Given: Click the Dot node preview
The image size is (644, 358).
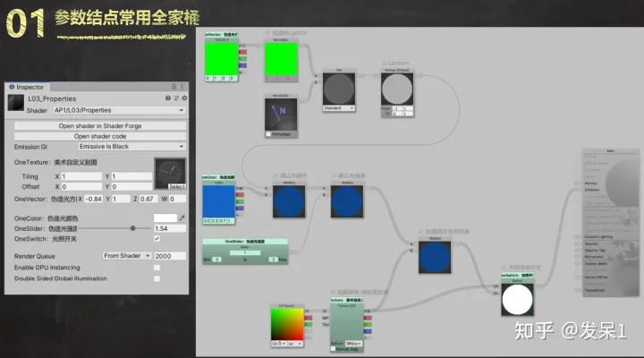Looking at the screenshot, I should pos(339,89).
